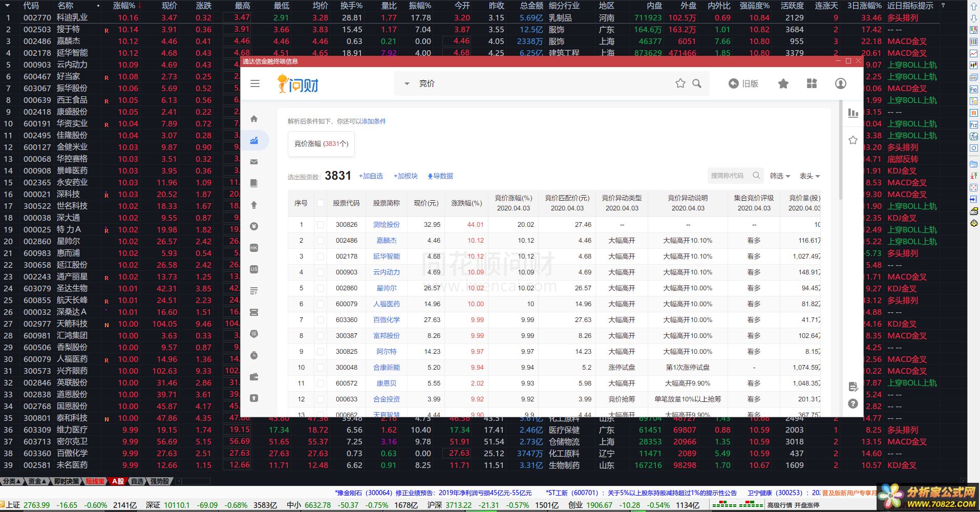Viewport: 980px width, 512px height.
Task: Tick the checkbox for 延华智能 row
Action: pos(321,256)
